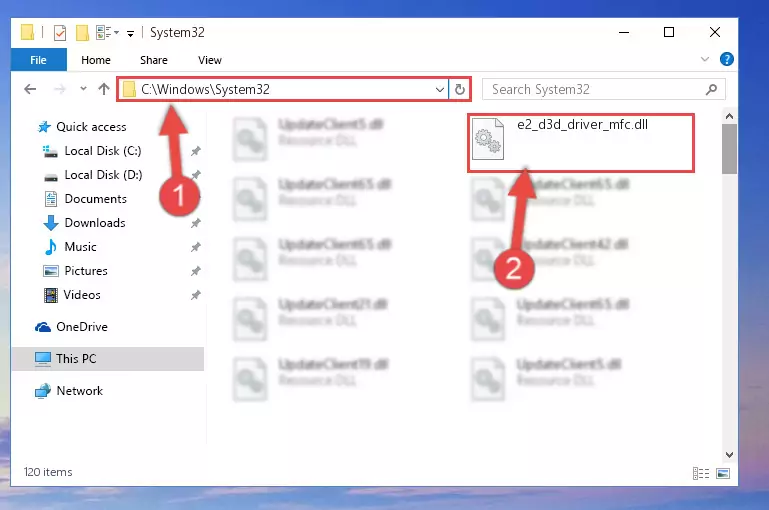Image resolution: width=769 pixels, height=510 pixels.
Task: Click the Properties icon in quick access toolbar
Action: click(x=60, y=33)
